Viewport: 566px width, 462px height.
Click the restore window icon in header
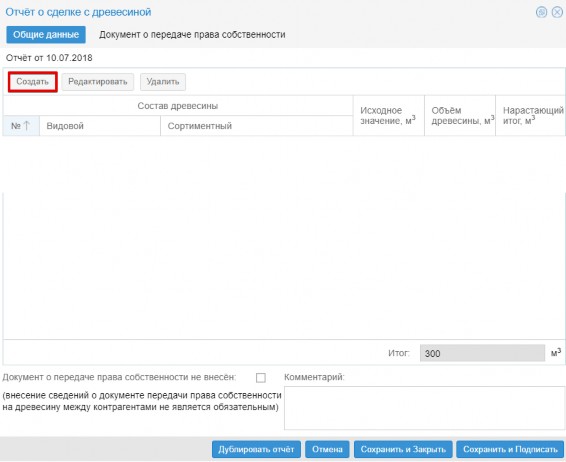click(541, 12)
